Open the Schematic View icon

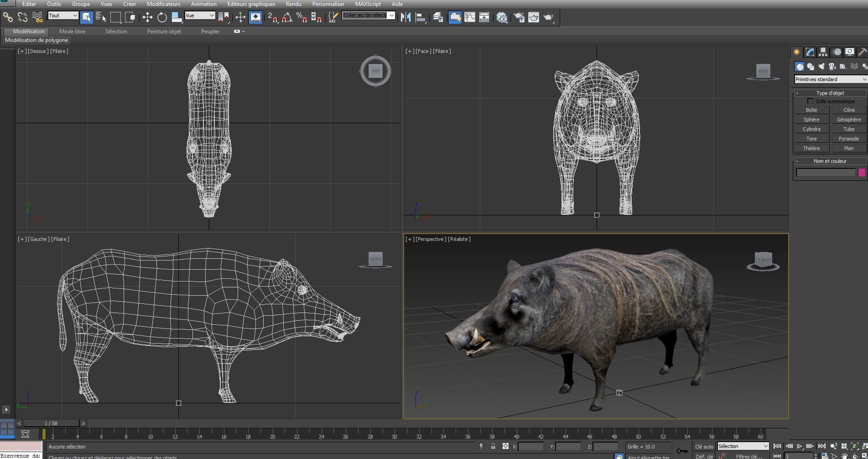pos(484,17)
